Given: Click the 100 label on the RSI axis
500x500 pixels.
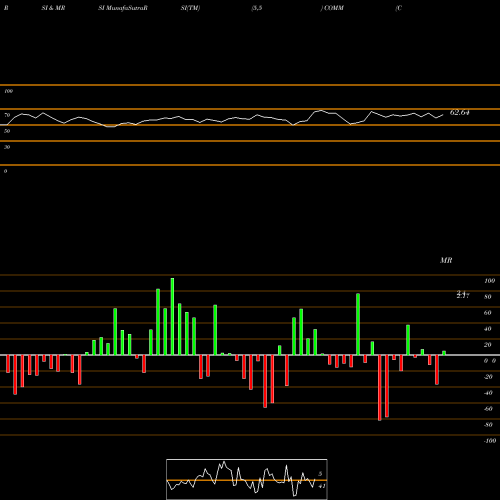Looking at the screenshot, I should [8, 91].
